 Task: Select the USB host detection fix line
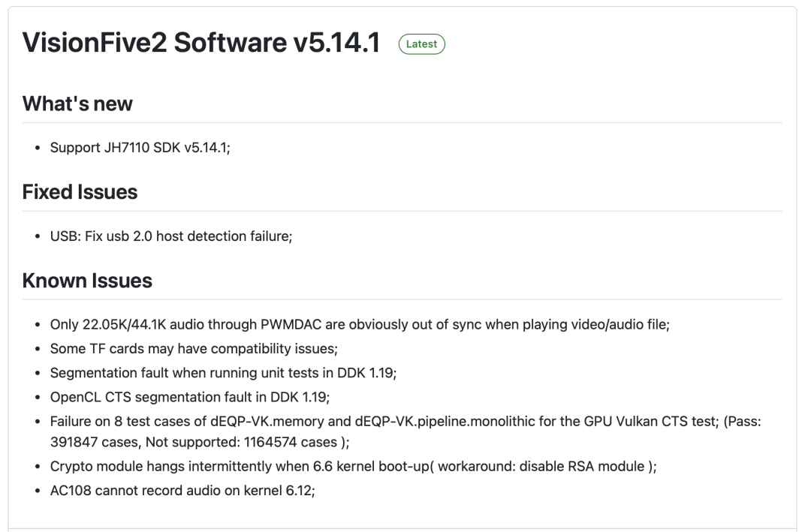170,236
